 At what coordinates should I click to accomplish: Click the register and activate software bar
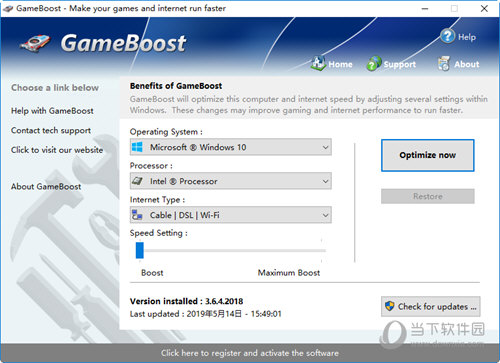(x=250, y=353)
